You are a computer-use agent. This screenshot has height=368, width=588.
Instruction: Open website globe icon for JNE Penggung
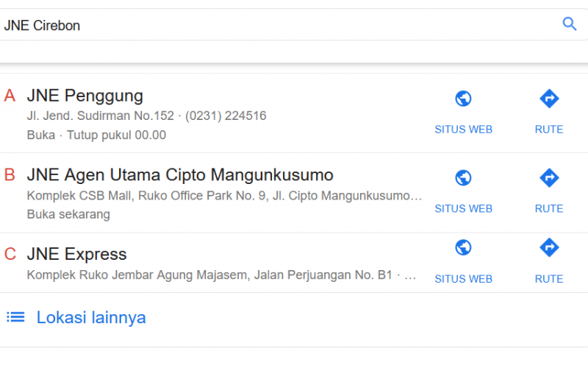tap(463, 99)
